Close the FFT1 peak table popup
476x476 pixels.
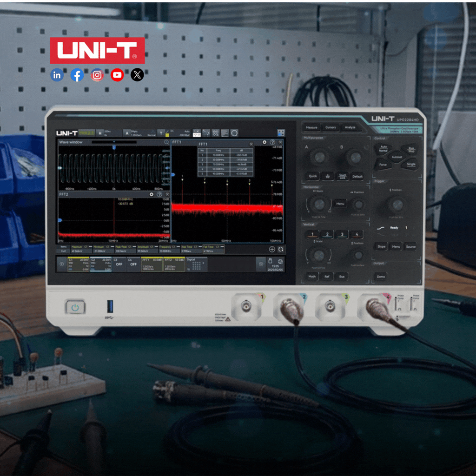tap(251, 144)
